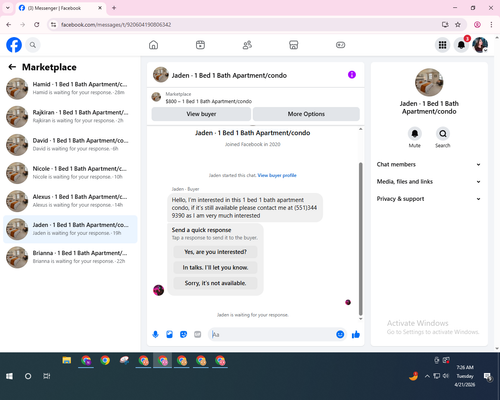Open the Chrome three-dot menu
Viewport: 500px width, 400px height.
[491, 25]
